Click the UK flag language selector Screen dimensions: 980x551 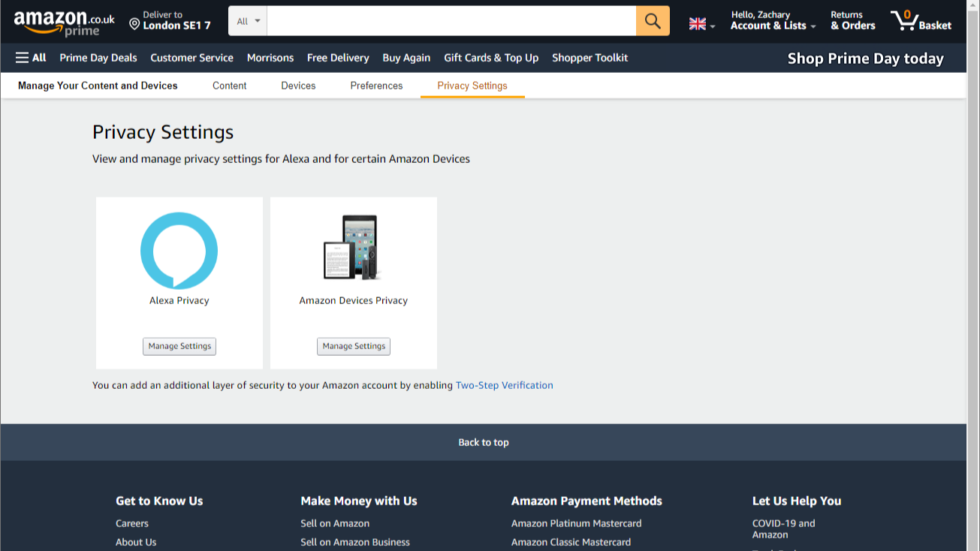tap(702, 24)
